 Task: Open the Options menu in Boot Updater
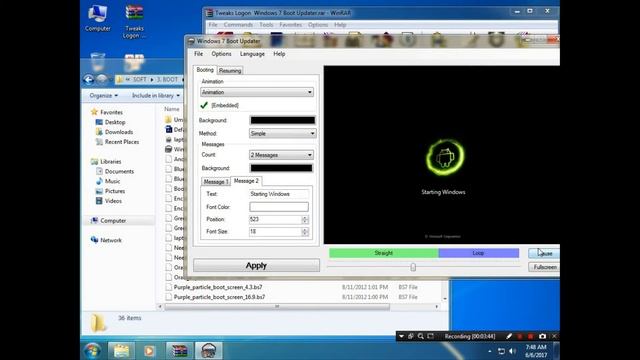221,54
